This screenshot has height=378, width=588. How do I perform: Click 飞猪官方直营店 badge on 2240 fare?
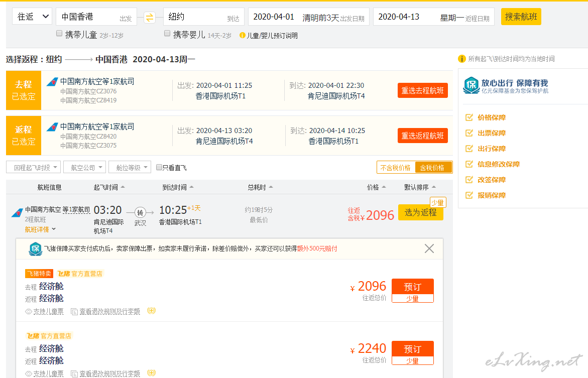(x=48, y=336)
